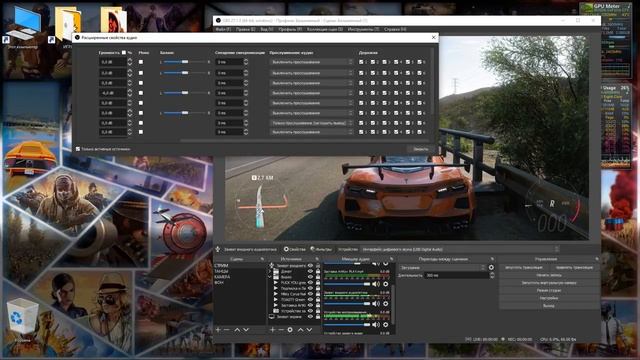Toggle lock on the Донат source
The width and height of the screenshot is (640, 360).
coord(318,271)
